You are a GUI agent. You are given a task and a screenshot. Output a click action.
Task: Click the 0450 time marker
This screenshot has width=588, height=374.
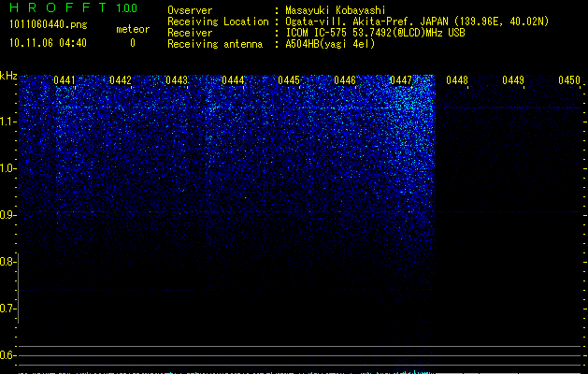pos(569,80)
